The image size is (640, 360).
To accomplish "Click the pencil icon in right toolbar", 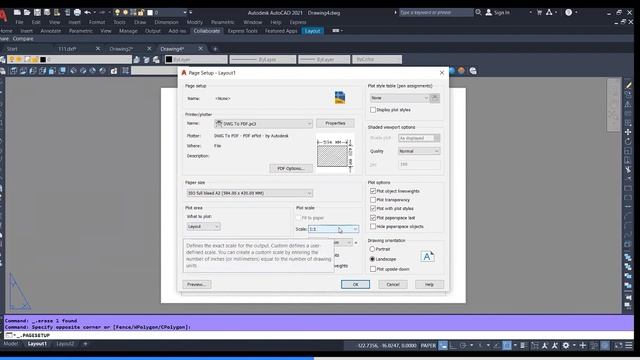I will point(628,85).
